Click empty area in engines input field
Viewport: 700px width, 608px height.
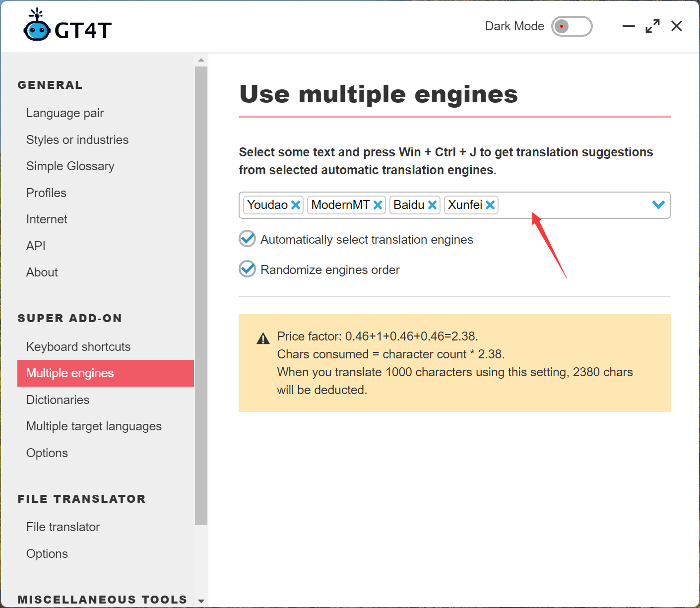(x=571, y=205)
